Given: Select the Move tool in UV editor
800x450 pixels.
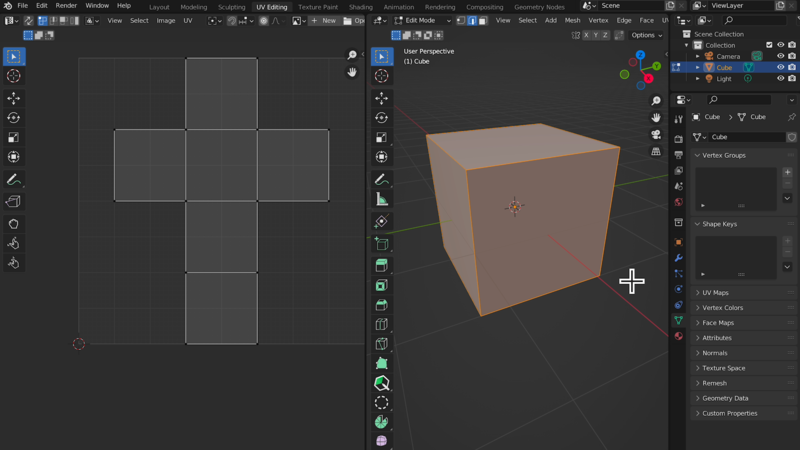Looking at the screenshot, I should pos(14,98).
